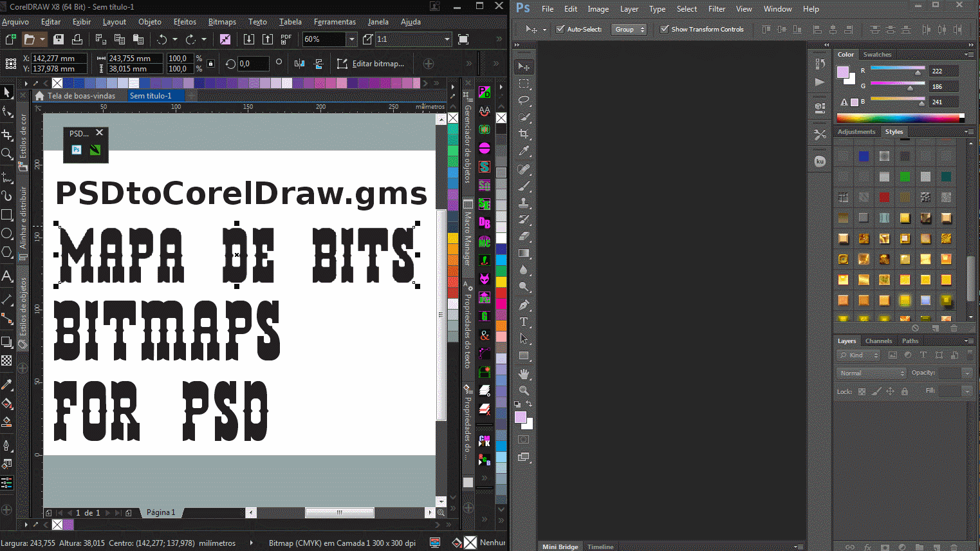Activate Photoshop's Hand tool
980x551 pixels.
point(524,373)
